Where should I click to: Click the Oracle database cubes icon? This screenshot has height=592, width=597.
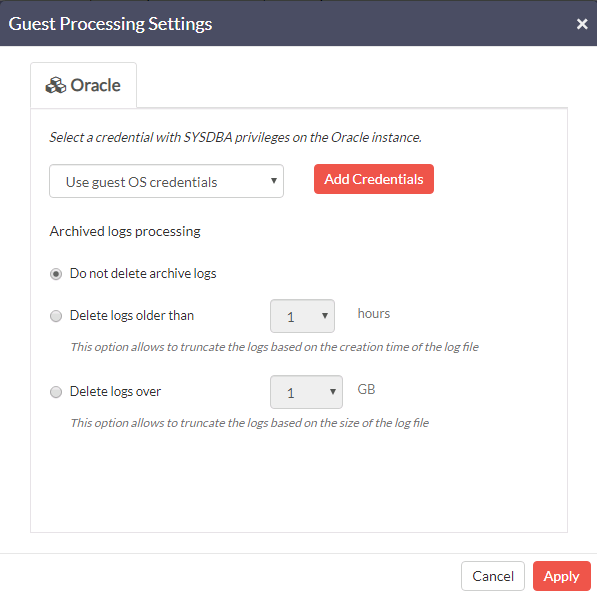coord(56,85)
